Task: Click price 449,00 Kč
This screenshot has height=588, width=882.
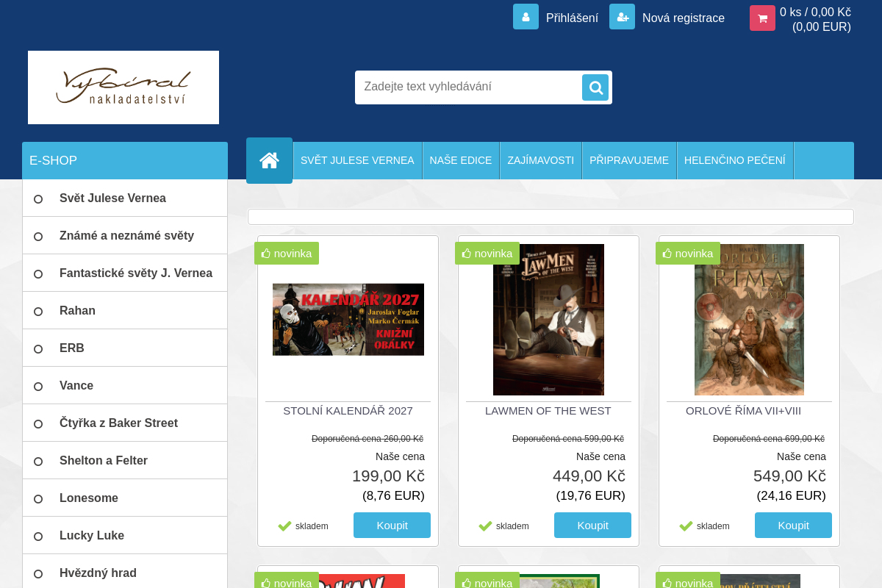Action: point(589,476)
